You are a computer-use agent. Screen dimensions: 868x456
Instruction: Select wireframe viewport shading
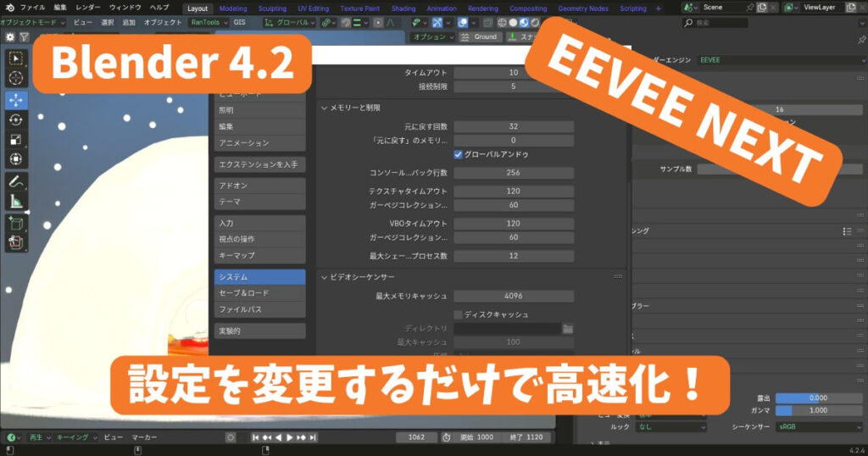click(x=502, y=23)
